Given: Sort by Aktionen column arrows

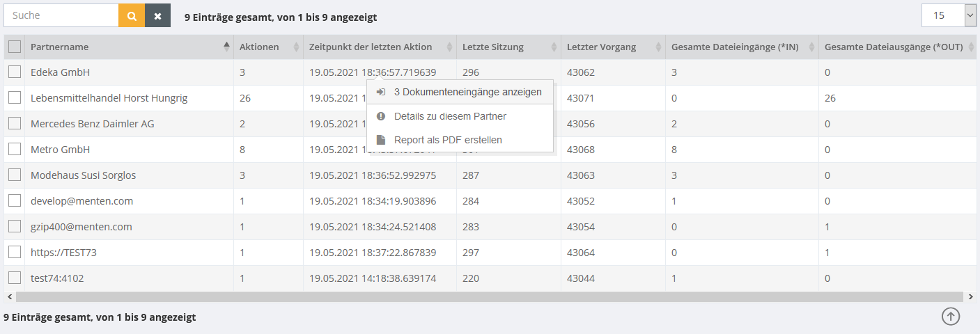Looking at the screenshot, I should [296, 47].
